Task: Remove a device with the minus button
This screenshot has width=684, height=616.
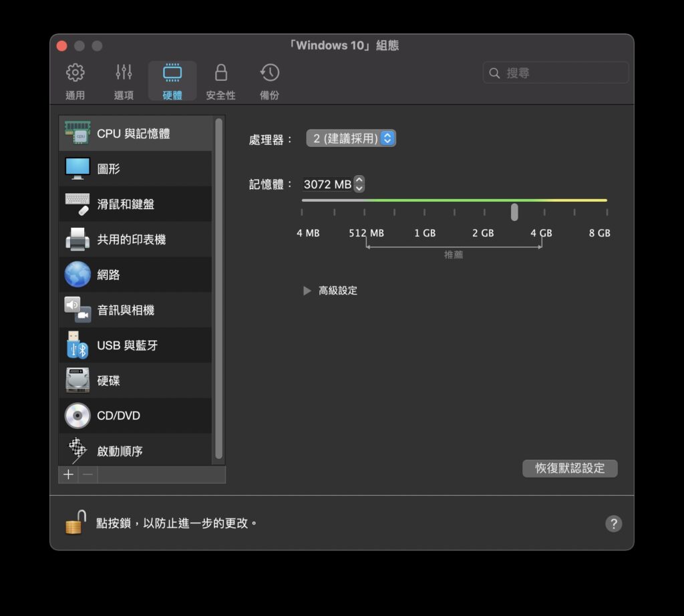Action: (88, 474)
